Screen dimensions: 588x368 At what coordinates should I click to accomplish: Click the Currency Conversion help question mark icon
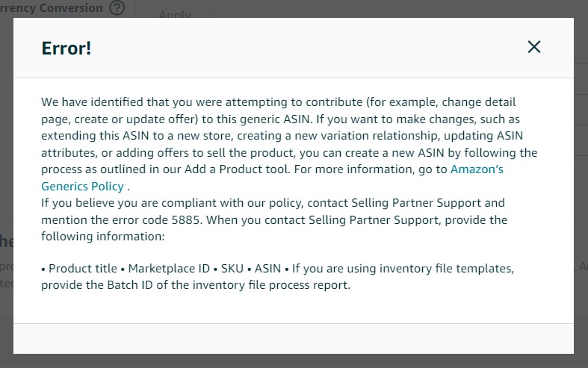tap(117, 7)
